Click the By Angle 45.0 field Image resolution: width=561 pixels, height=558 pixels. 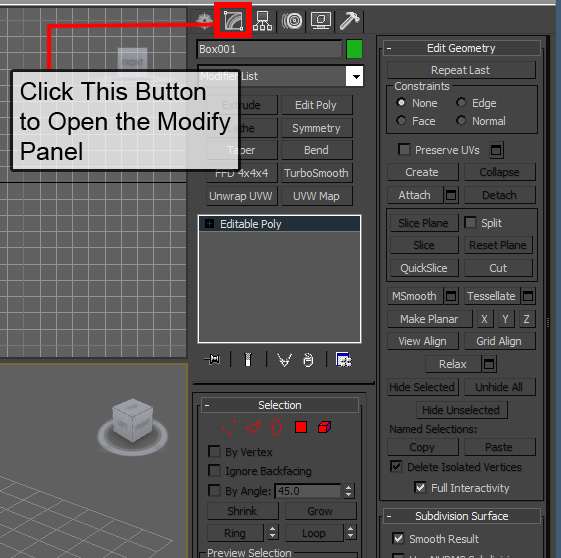point(308,491)
